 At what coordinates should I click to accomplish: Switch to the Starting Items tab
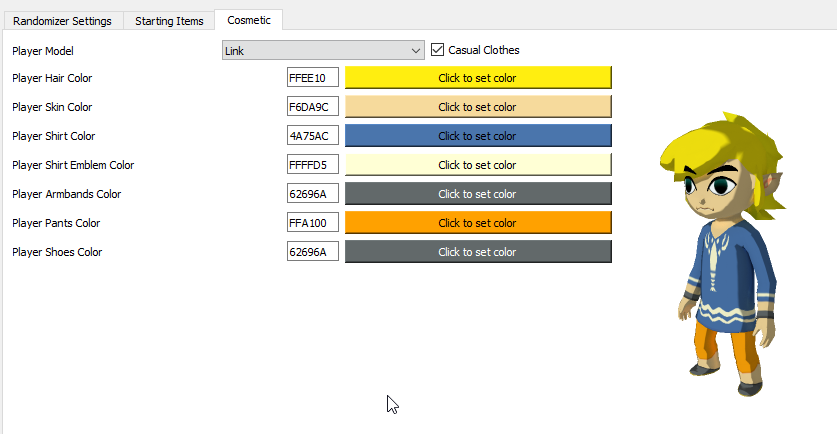[169, 21]
